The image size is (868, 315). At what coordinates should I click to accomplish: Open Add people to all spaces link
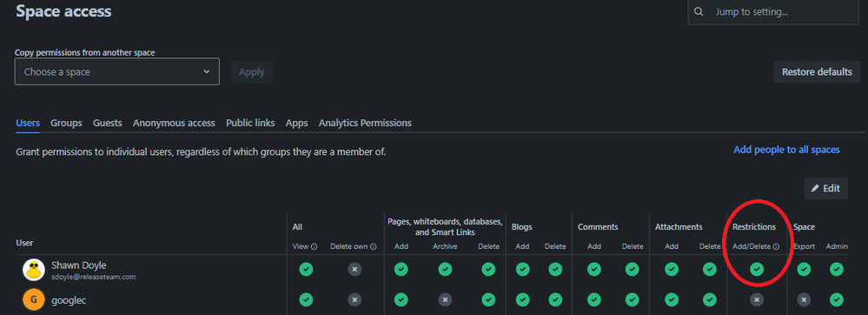(786, 150)
